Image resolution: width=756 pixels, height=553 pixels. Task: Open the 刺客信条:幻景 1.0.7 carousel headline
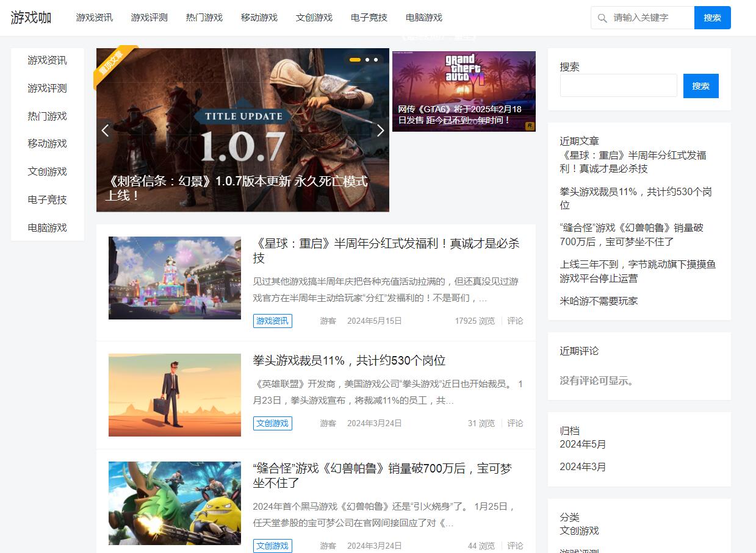[237, 188]
